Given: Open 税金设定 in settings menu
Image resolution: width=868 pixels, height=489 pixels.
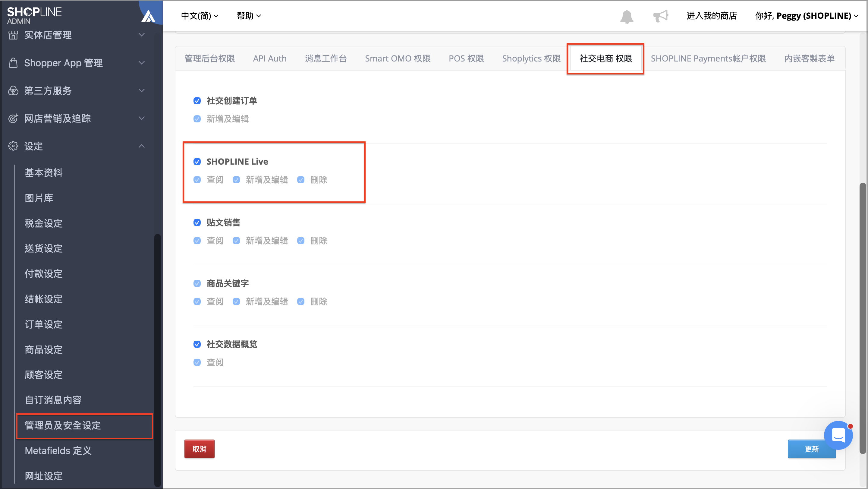Looking at the screenshot, I should 43,223.
